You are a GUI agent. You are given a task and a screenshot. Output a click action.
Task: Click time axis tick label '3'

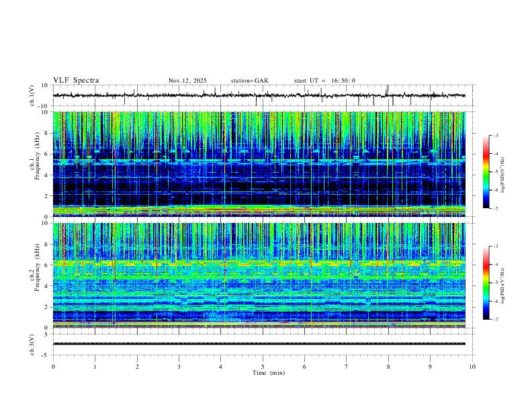click(x=179, y=367)
